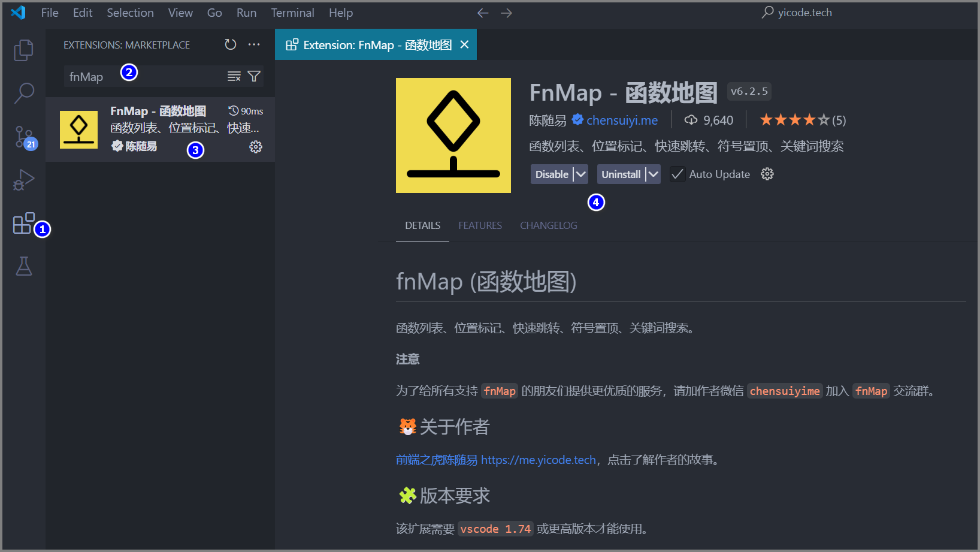This screenshot has width=980, height=552.
Task: Open the Extensions view icon
Action: pyautogui.click(x=23, y=223)
